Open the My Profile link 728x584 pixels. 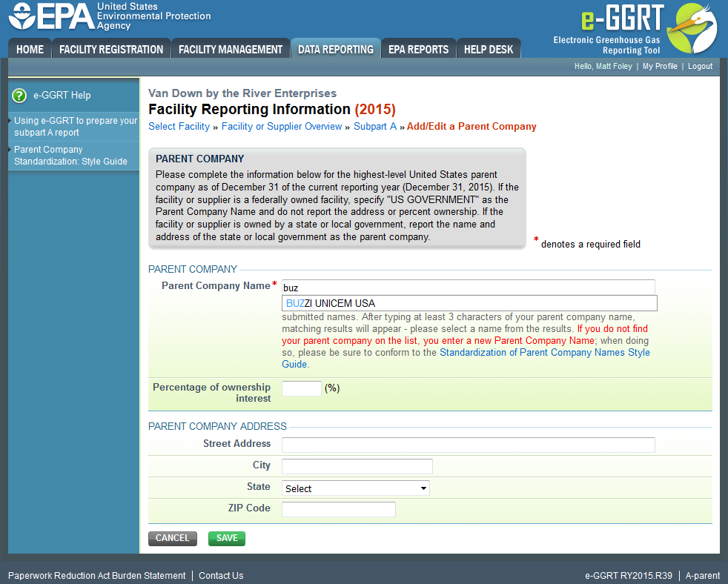[x=660, y=67]
